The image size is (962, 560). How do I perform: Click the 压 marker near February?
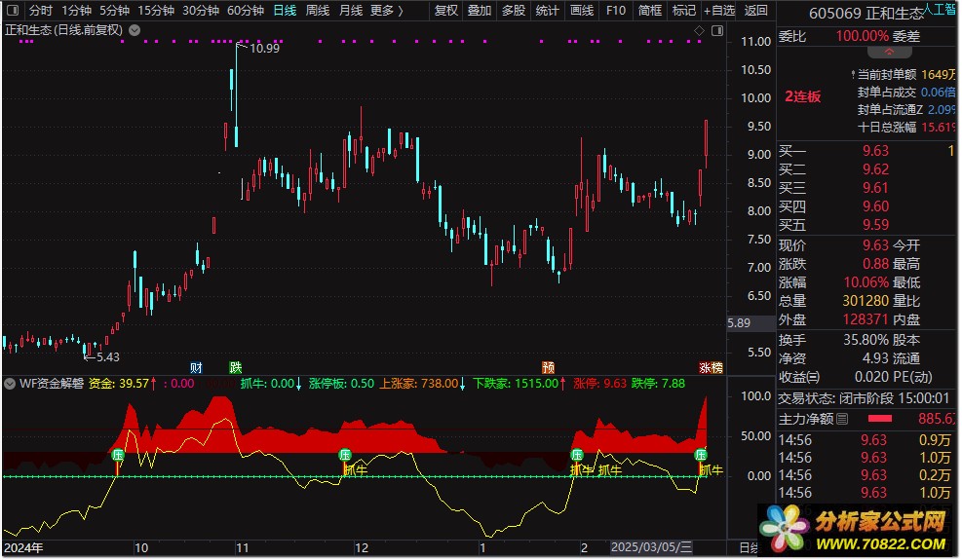pyautogui.click(x=577, y=455)
